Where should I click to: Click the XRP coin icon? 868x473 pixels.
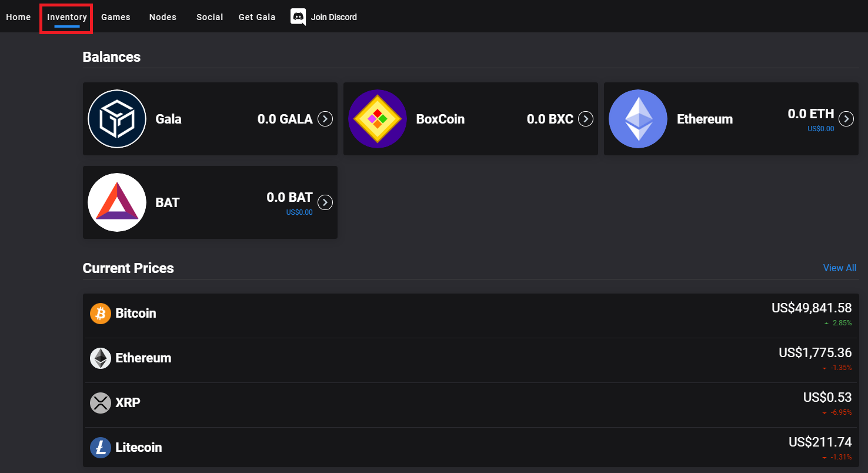(x=101, y=403)
